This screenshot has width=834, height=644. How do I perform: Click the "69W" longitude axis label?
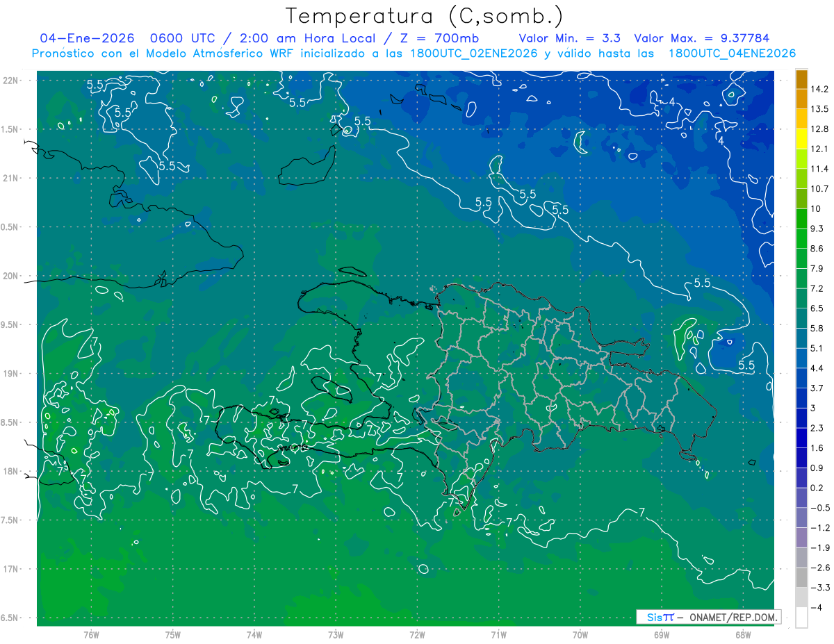(x=662, y=635)
